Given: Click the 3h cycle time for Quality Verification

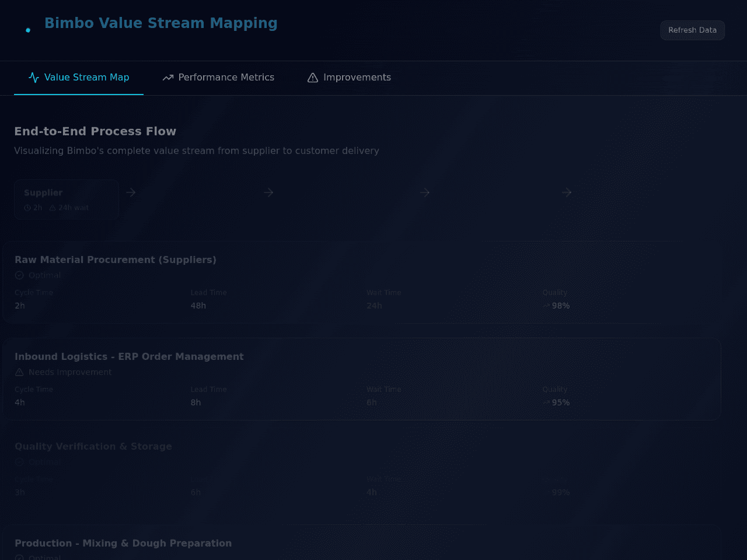Looking at the screenshot, I should 20,492.
